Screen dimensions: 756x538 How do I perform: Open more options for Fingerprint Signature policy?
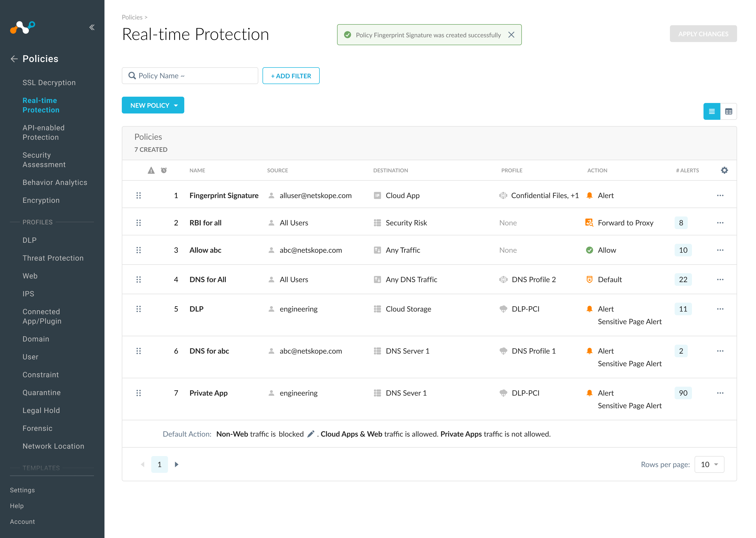(720, 195)
